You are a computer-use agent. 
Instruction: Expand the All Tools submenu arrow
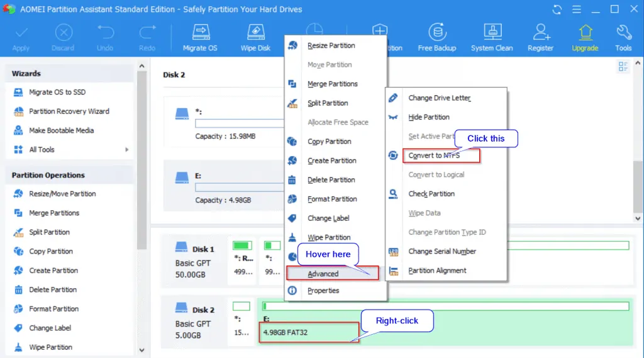point(127,150)
